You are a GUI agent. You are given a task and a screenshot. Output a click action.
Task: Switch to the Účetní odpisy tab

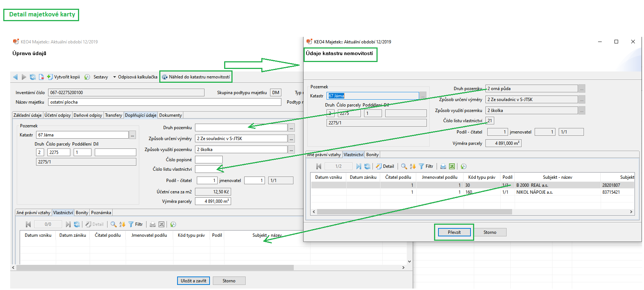(58, 115)
